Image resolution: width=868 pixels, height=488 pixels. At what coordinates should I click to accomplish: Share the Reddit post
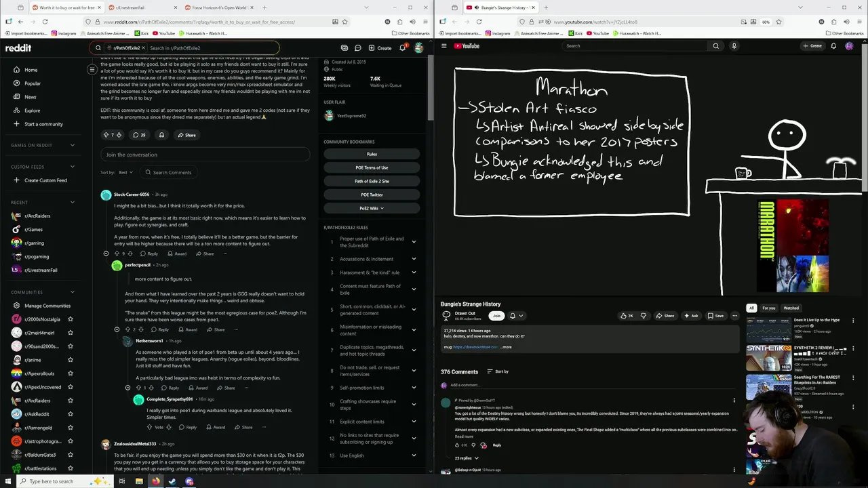tap(186, 135)
